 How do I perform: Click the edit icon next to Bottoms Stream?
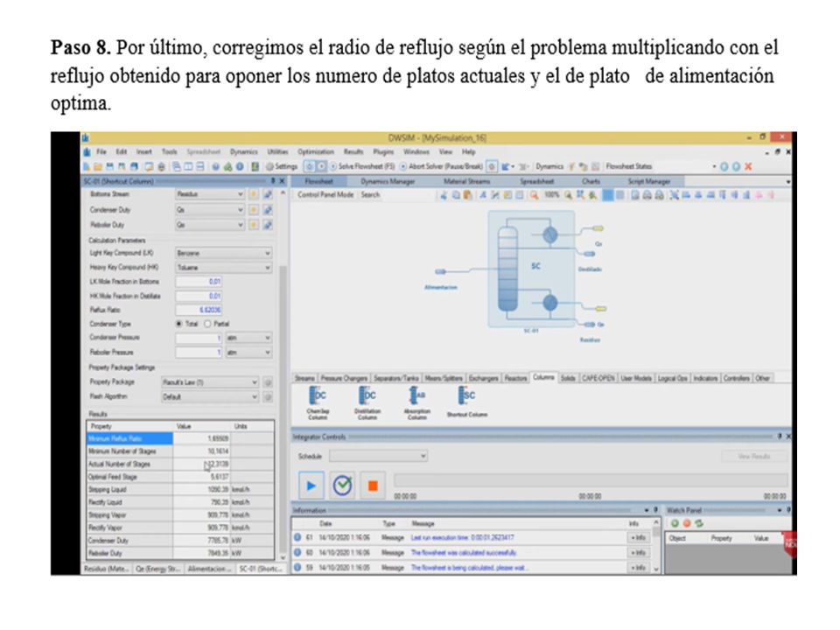tap(268, 194)
